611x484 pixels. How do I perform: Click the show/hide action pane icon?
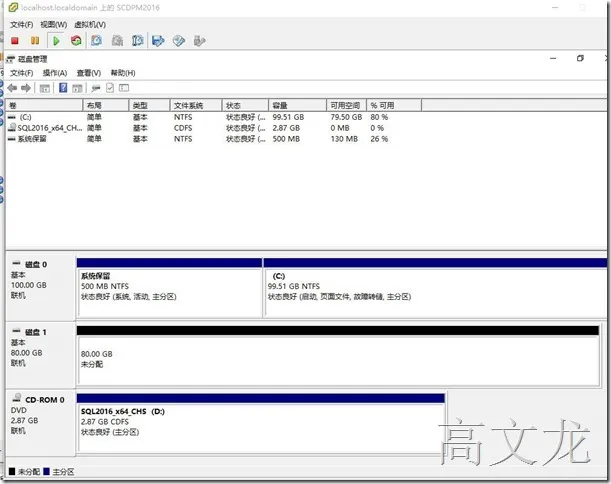click(77, 88)
